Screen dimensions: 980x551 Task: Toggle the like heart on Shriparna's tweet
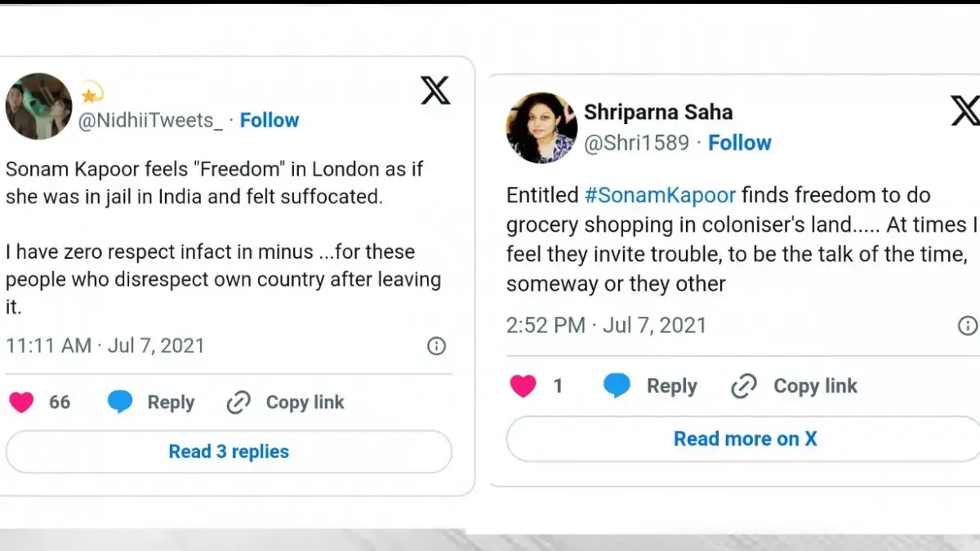pyautogui.click(x=523, y=385)
